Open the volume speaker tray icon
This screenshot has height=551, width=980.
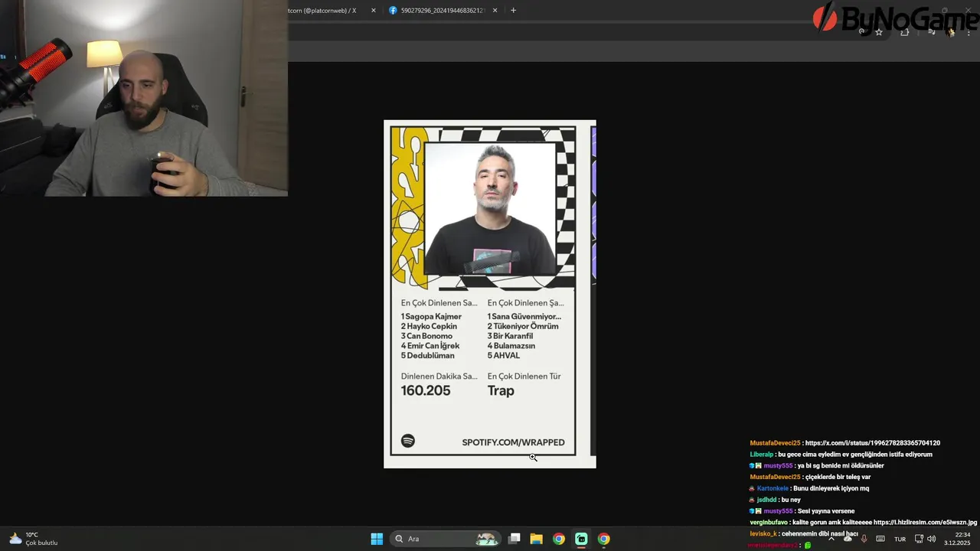tap(932, 539)
